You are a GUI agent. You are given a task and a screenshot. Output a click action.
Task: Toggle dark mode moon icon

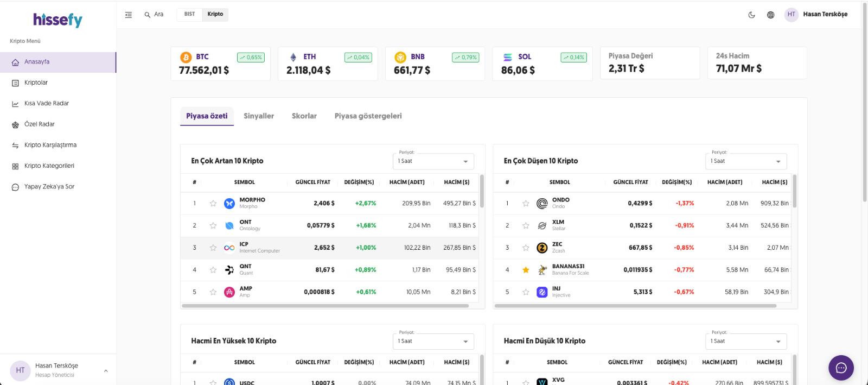point(752,15)
